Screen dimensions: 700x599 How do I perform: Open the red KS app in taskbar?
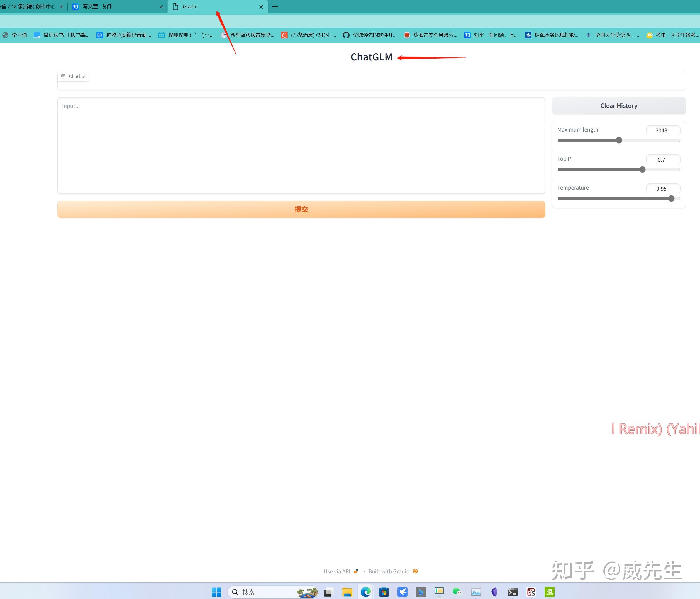click(x=531, y=592)
